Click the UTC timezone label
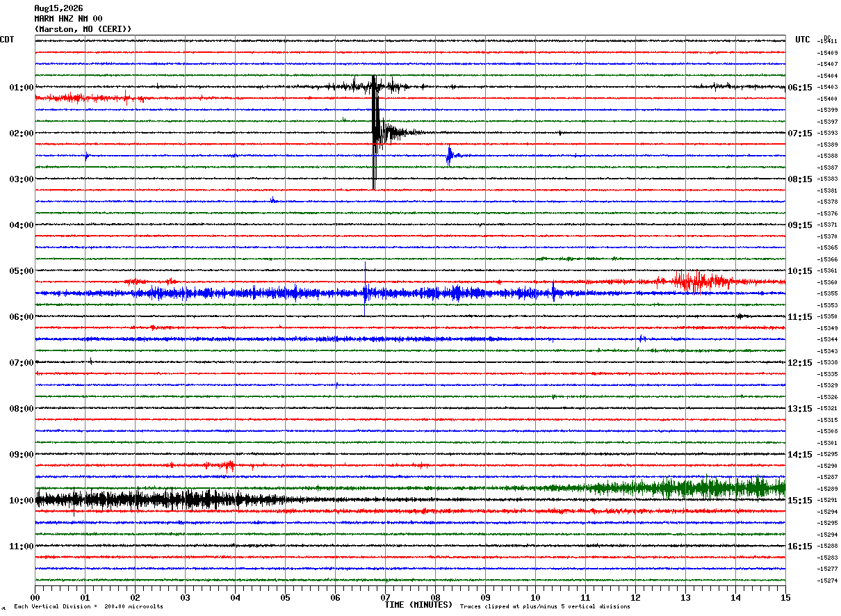Image resolution: width=841 pixels, height=616 pixels. click(x=803, y=40)
